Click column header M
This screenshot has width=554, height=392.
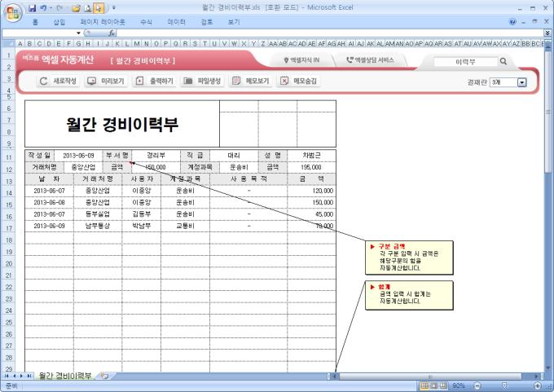(137, 43)
